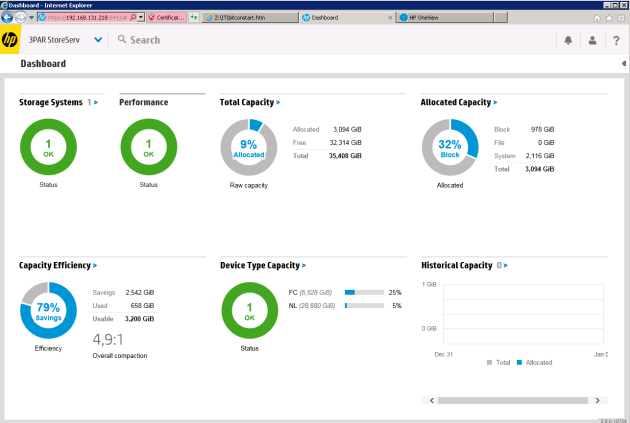This screenshot has width=630, height=423.
Task: Go to the browser home icon
Action: pyautogui.click(x=597, y=18)
